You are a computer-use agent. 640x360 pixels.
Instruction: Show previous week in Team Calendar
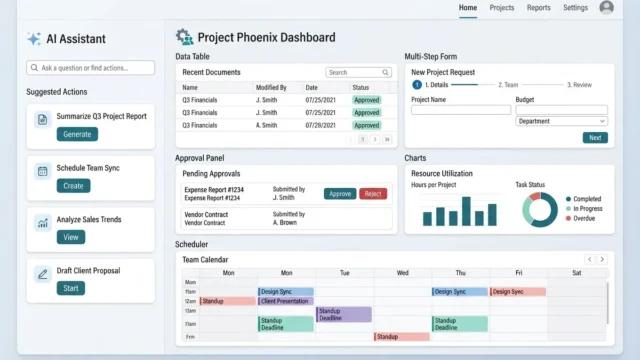pos(589,259)
